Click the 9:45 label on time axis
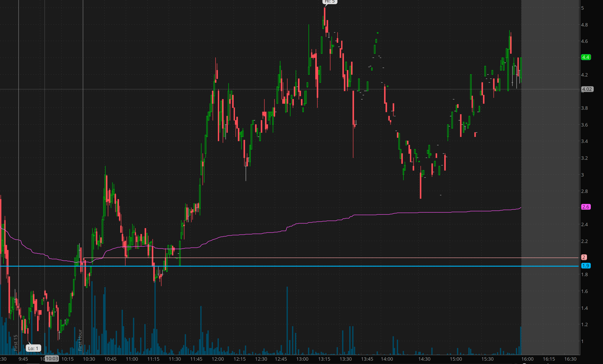Image resolution: width=603 pixels, height=364 pixels. (23, 359)
